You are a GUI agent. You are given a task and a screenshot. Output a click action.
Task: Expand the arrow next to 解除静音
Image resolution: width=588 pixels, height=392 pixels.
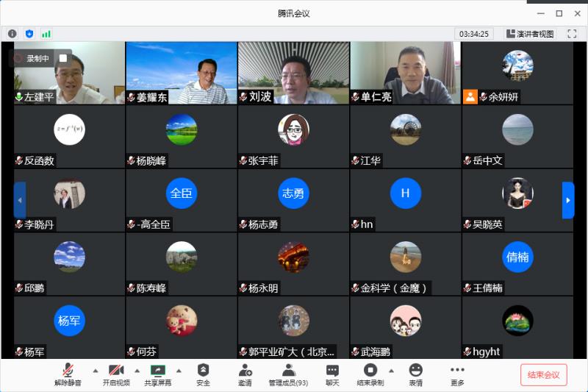pyautogui.click(x=95, y=370)
